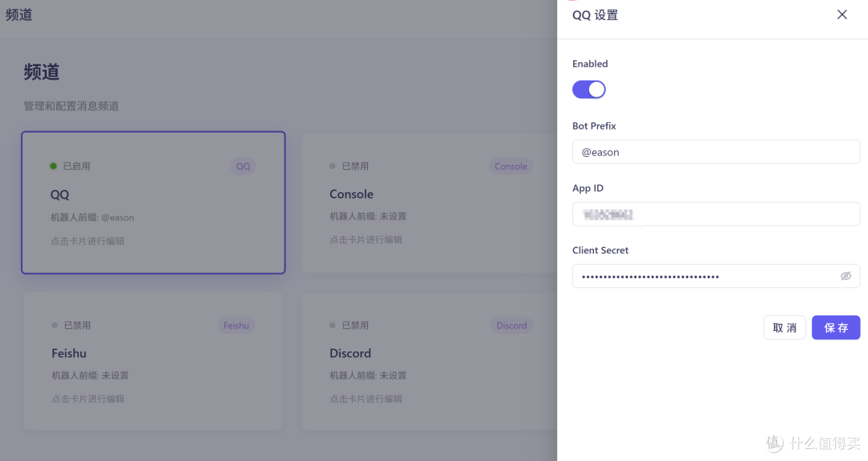Image resolution: width=868 pixels, height=461 pixels.
Task: Open the Discord channel card
Action: pyautogui.click(x=426, y=361)
